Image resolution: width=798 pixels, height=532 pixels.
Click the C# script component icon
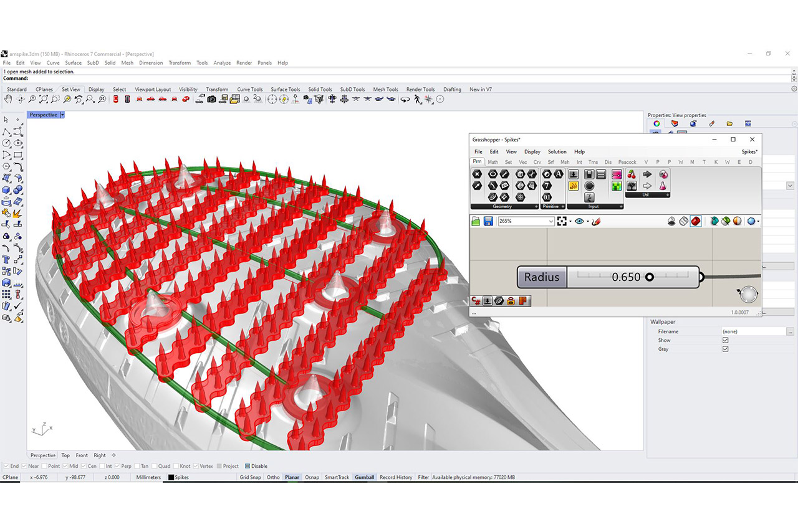click(476, 301)
